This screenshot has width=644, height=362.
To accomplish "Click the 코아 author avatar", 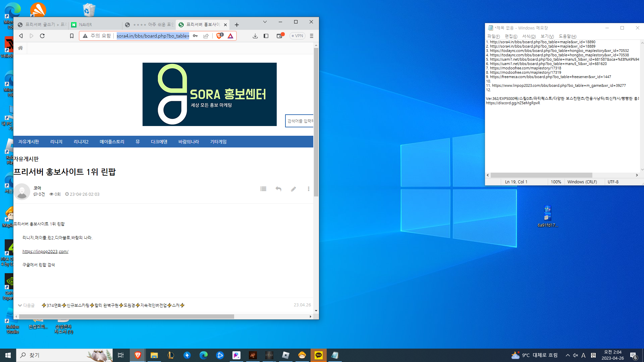I will pos(22,191).
